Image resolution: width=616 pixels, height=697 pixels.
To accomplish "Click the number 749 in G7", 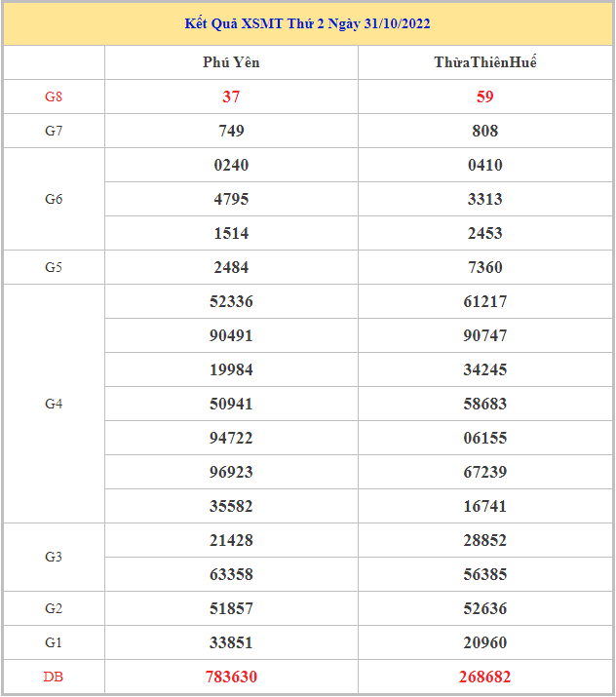I will click(x=231, y=131).
